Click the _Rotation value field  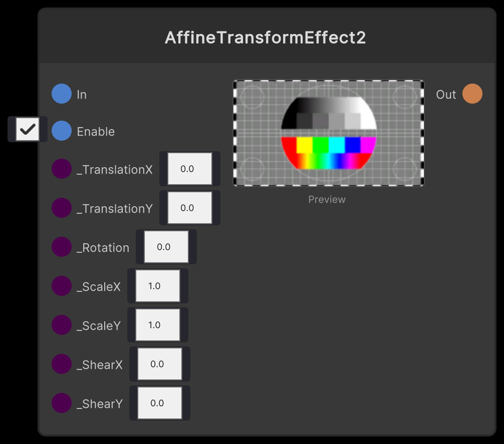coord(166,247)
